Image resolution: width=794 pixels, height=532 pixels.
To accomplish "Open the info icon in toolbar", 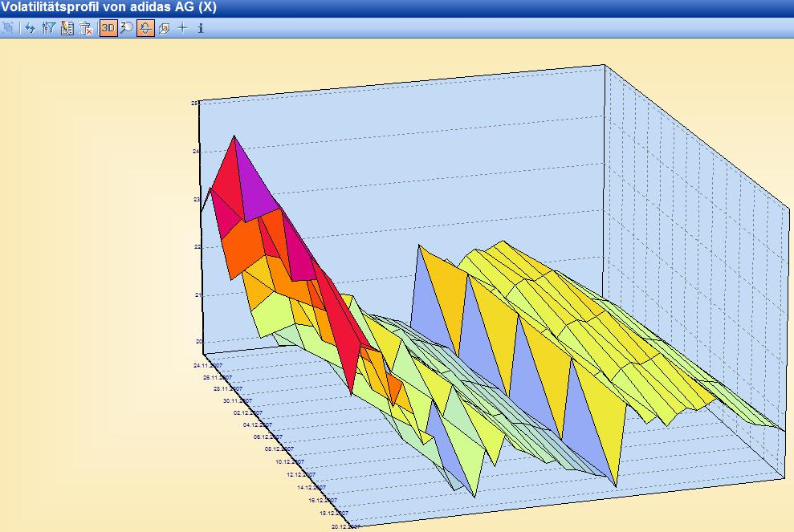I will click(201, 28).
